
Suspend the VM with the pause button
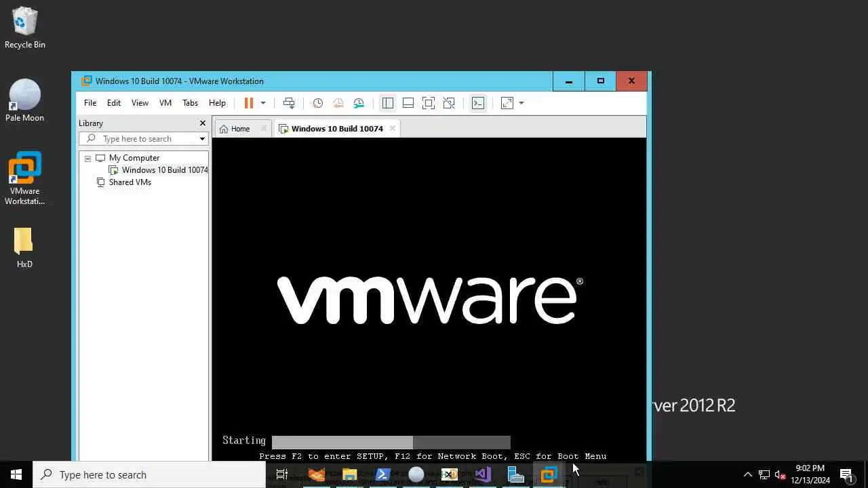[x=249, y=103]
